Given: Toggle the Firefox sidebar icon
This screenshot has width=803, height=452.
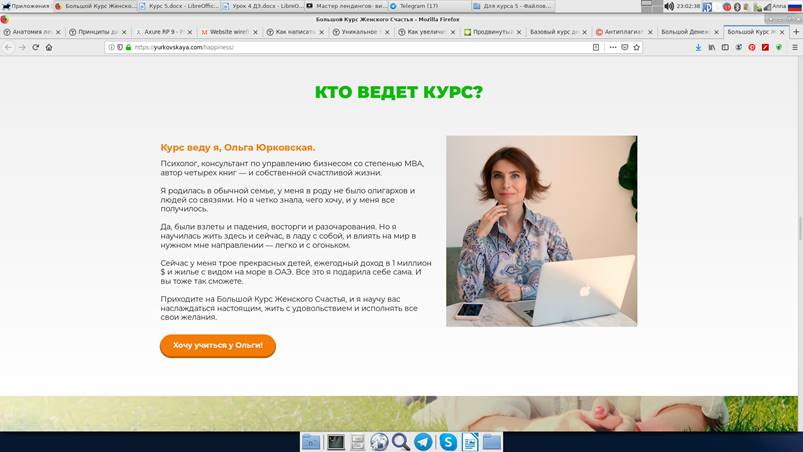Looking at the screenshot, I should (x=725, y=47).
